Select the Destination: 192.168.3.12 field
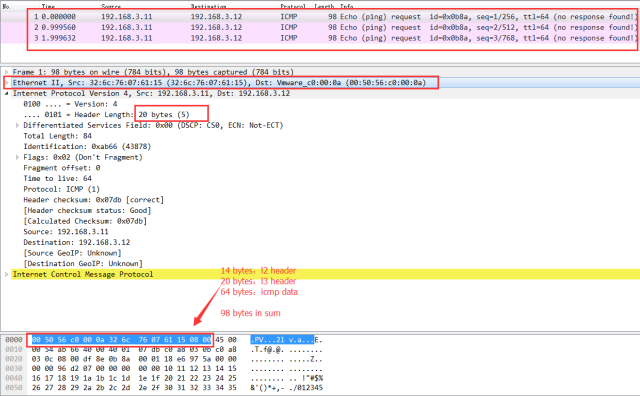Viewport: 640px width, 396px height. (77, 242)
